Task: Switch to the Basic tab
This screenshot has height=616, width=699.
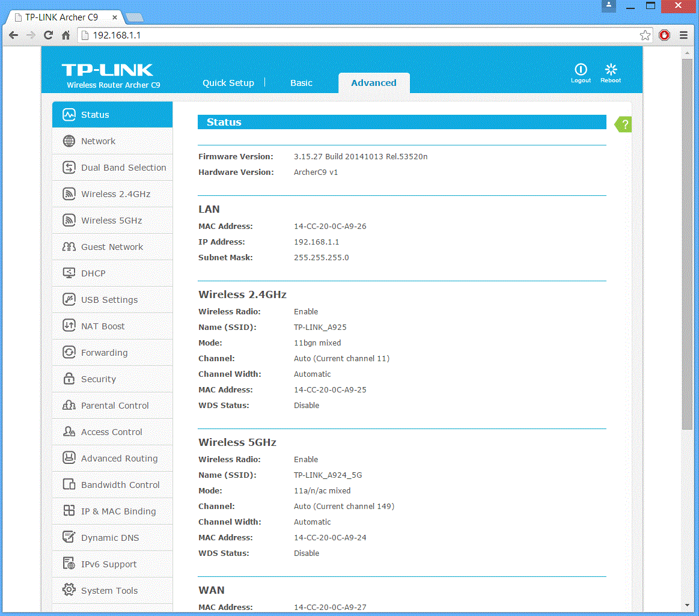Action: click(x=301, y=83)
